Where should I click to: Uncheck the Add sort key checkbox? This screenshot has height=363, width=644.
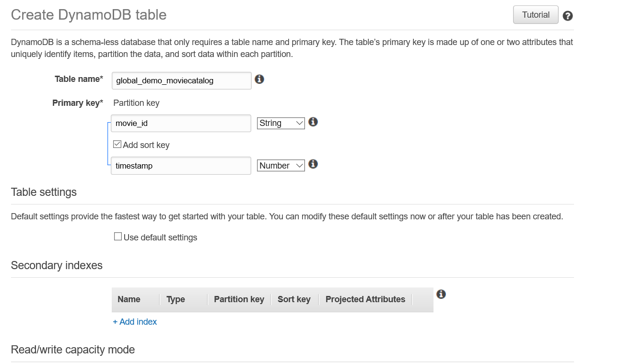117,145
